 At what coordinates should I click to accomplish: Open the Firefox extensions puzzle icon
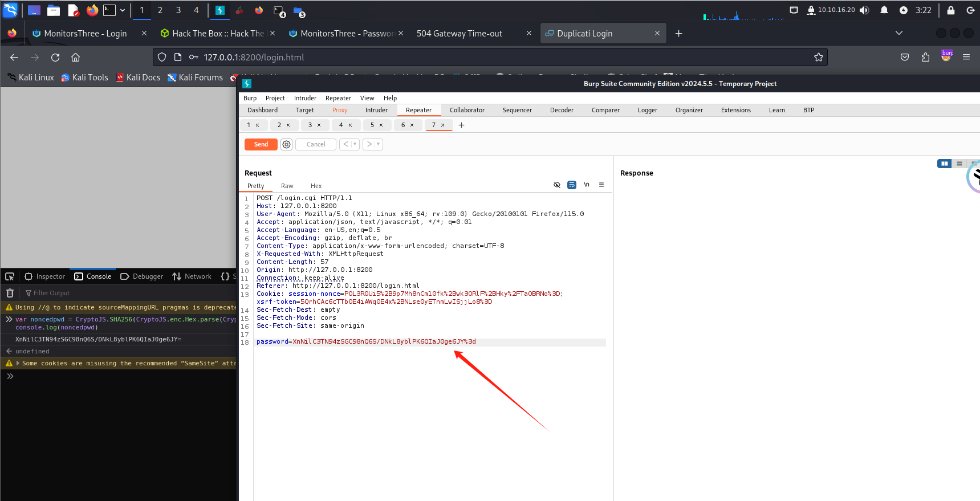925,57
